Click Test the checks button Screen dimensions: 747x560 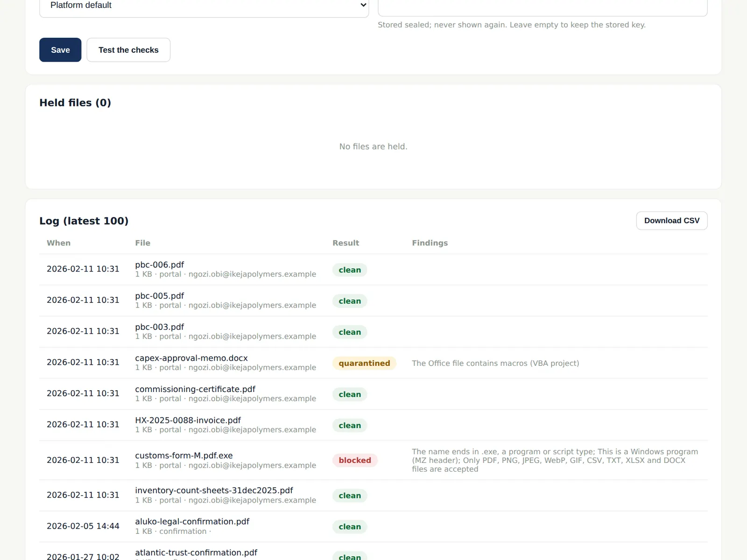click(128, 50)
